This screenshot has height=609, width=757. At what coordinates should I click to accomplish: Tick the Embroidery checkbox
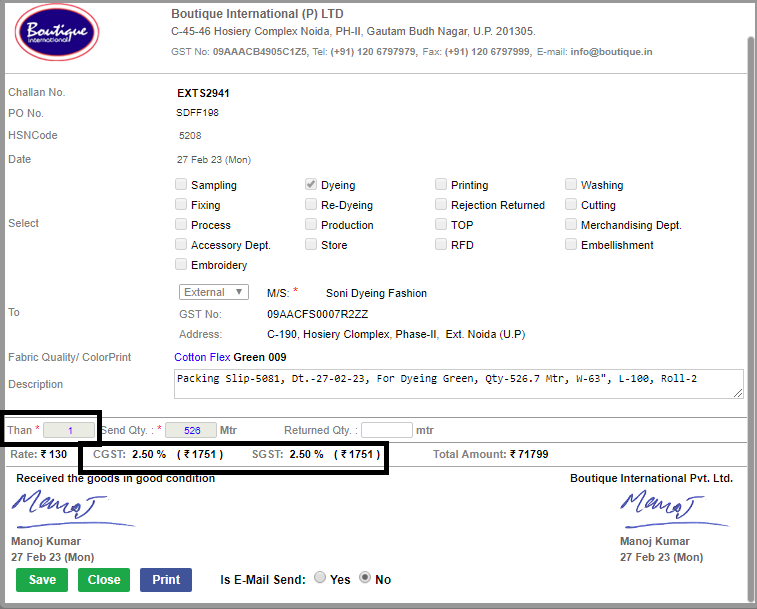coord(181,264)
